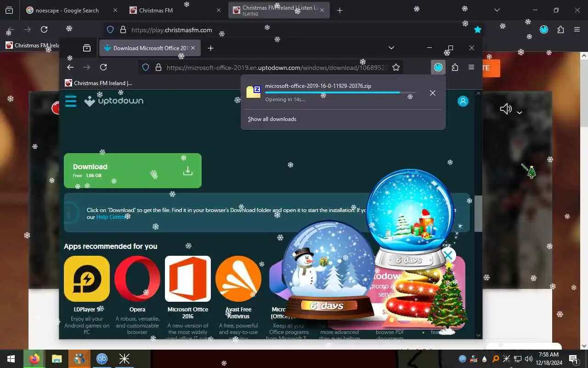The height and width of the screenshot is (368, 588).
Task: Bookmark the Uptodown page with star
Action: (396, 67)
